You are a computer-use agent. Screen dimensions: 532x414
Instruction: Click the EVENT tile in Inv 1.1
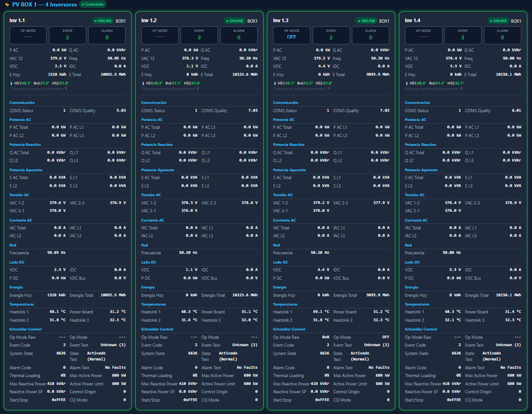[67, 35]
